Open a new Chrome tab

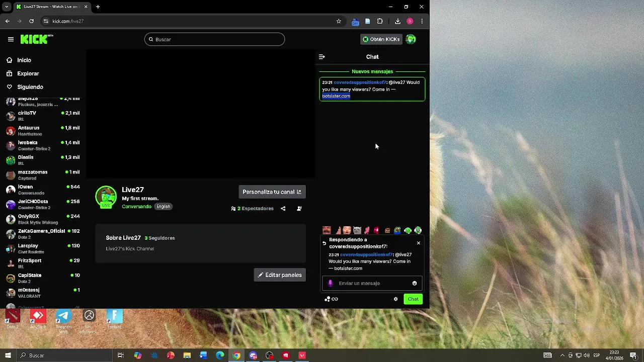click(98, 7)
